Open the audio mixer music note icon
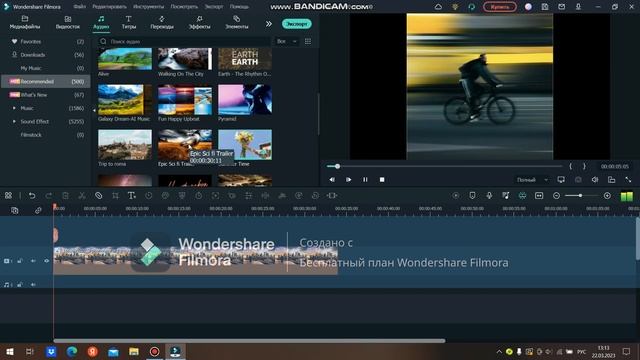Image resolution: width=640 pixels, height=360 pixels. pos(506,196)
